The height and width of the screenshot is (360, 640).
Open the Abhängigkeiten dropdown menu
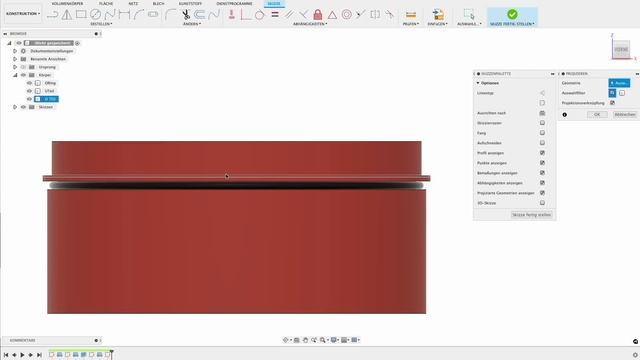point(310,24)
